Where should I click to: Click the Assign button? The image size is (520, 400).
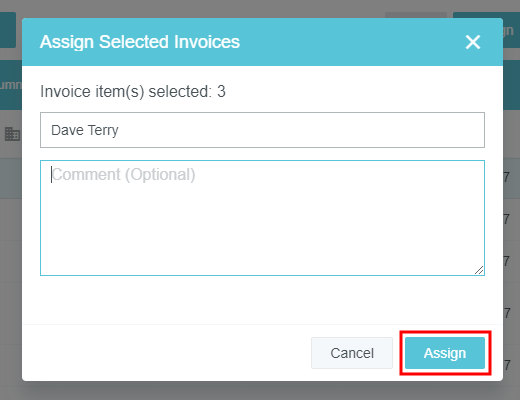pos(445,353)
